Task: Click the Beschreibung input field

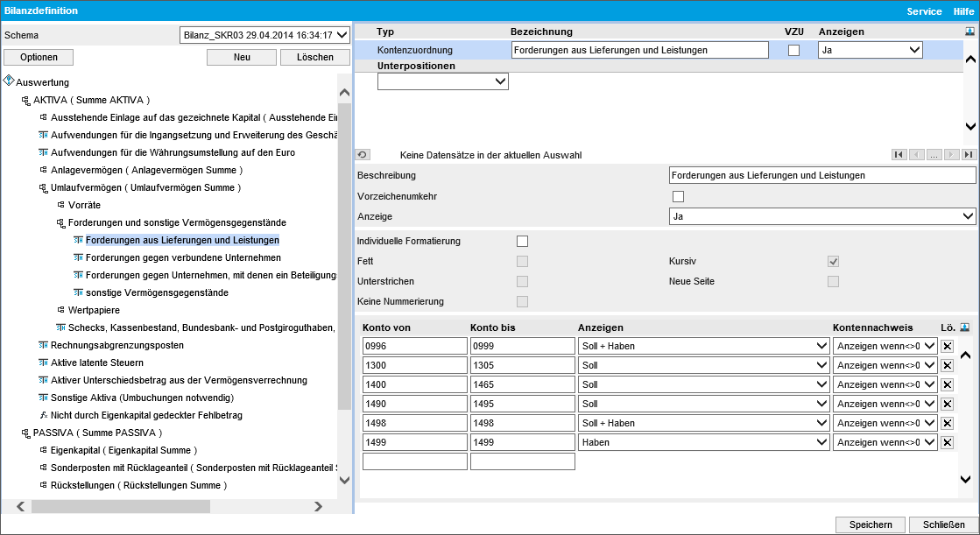Action: 821,175
